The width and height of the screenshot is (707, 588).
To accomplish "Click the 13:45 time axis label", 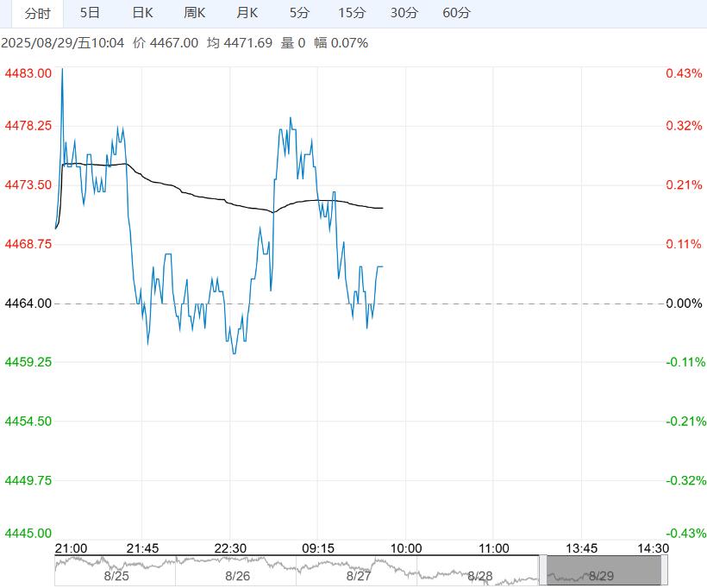I will click(581, 548).
